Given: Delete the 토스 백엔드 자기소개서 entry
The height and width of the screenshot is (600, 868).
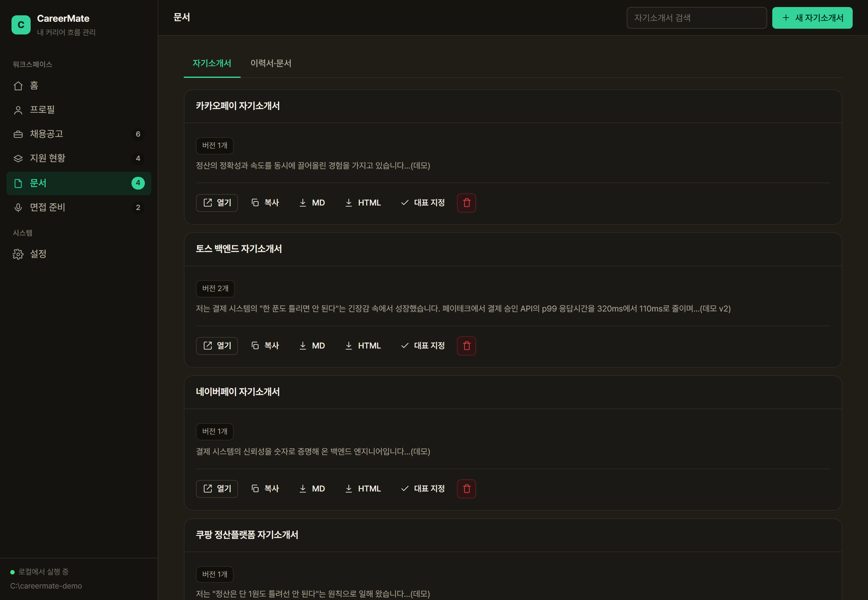Looking at the screenshot, I should click(466, 346).
